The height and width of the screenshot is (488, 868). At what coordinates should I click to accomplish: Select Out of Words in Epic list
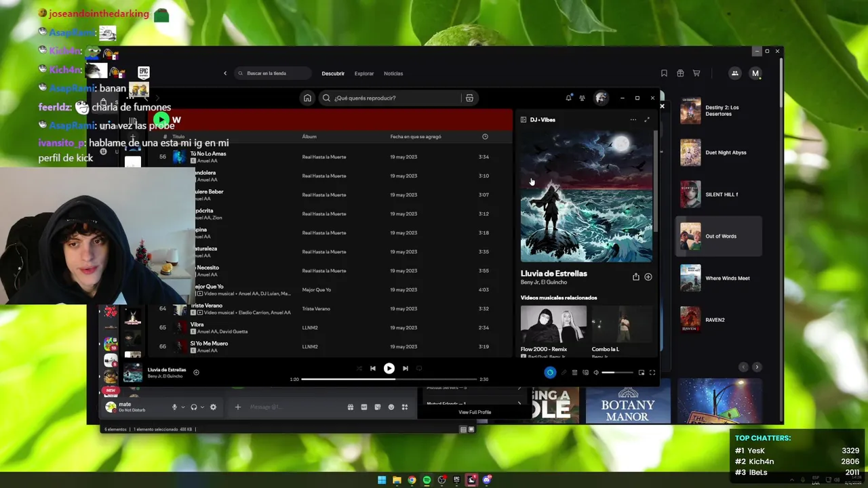tap(719, 236)
